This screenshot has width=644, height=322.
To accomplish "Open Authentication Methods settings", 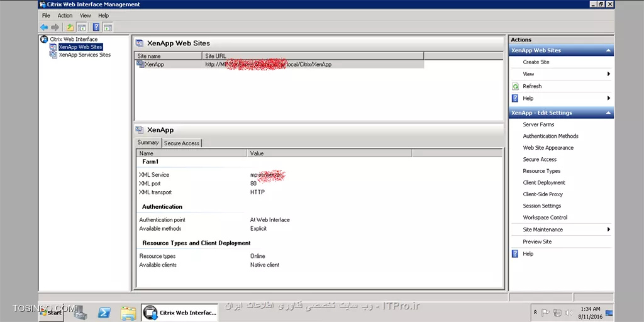I will [x=550, y=136].
